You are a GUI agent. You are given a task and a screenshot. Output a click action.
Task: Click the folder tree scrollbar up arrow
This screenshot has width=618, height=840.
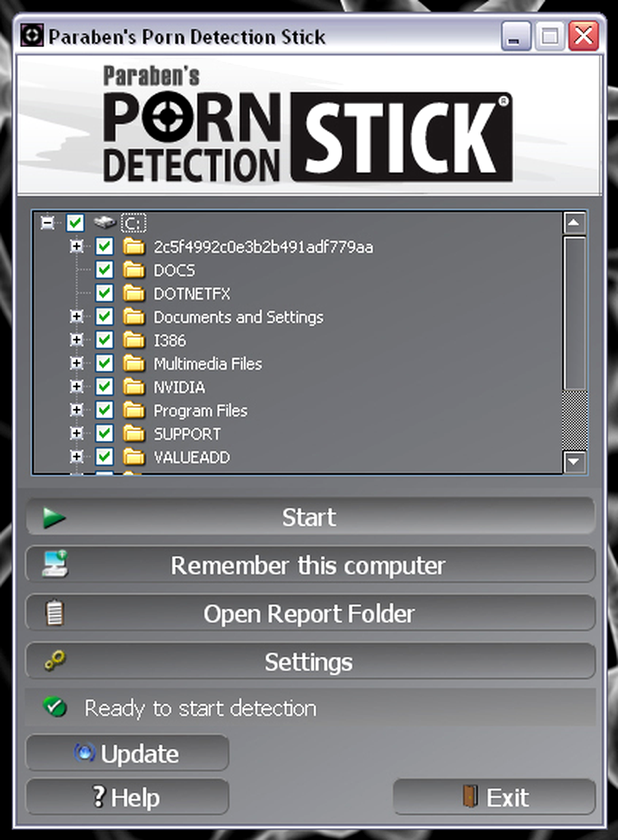pos(574,223)
